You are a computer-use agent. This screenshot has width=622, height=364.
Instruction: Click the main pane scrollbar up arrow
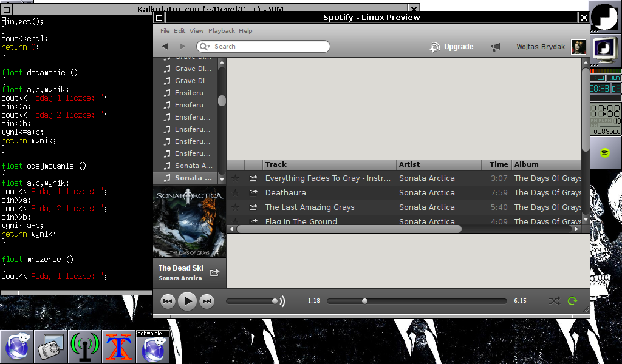[586, 62]
